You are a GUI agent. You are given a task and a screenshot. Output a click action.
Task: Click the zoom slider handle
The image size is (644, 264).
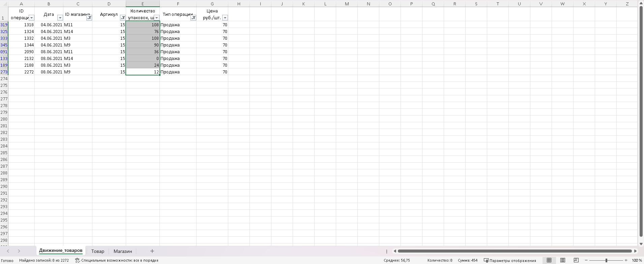tap(606, 260)
